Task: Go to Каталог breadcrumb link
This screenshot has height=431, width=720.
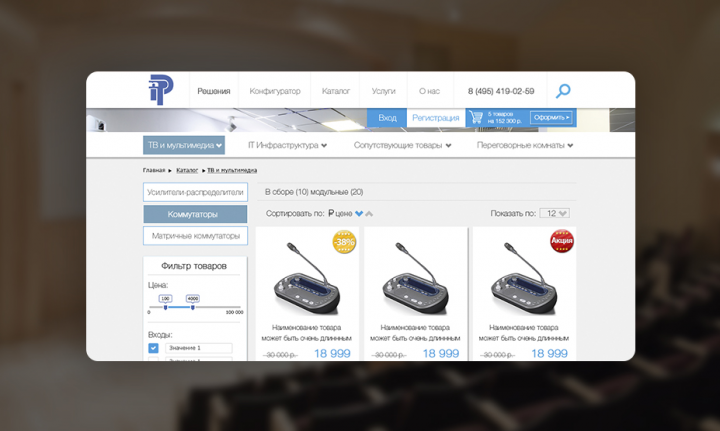Action: [x=187, y=170]
